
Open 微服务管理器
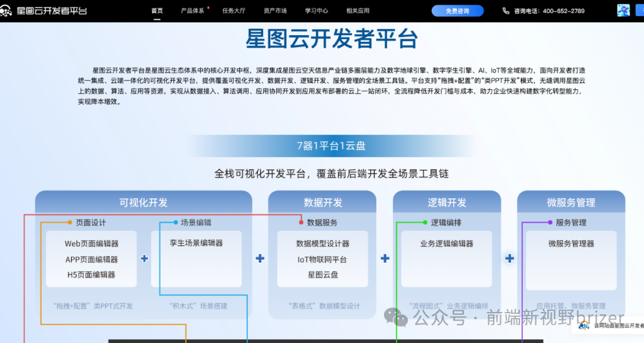tap(571, 244)
